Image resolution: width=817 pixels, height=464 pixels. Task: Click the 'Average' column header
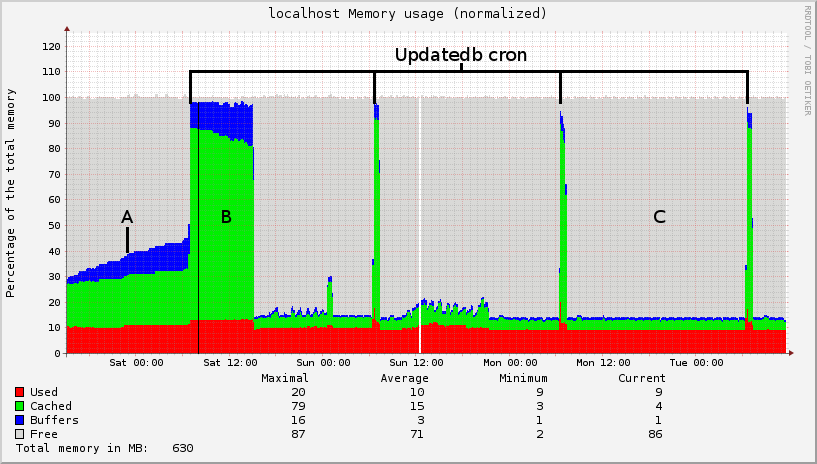pos(404,379)
